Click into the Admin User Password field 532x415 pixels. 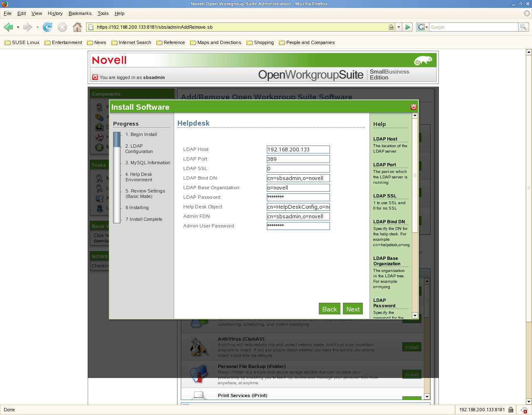pyautogui.click(x=298, y=226)
